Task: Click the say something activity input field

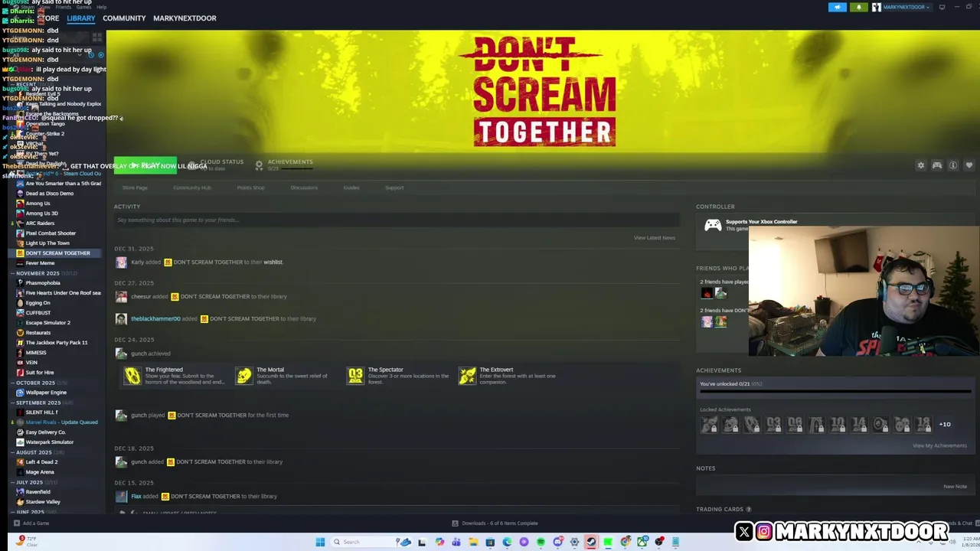Action: 397,220
